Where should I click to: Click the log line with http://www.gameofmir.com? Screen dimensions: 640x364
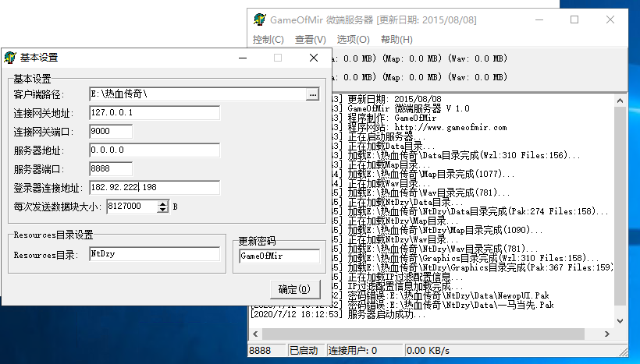click(428, 128)
